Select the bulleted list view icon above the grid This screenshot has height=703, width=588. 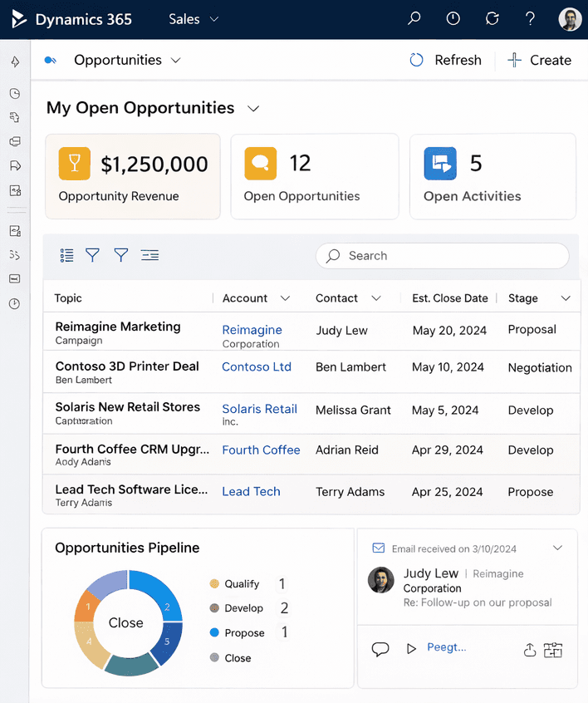click(x=66, y=255)
